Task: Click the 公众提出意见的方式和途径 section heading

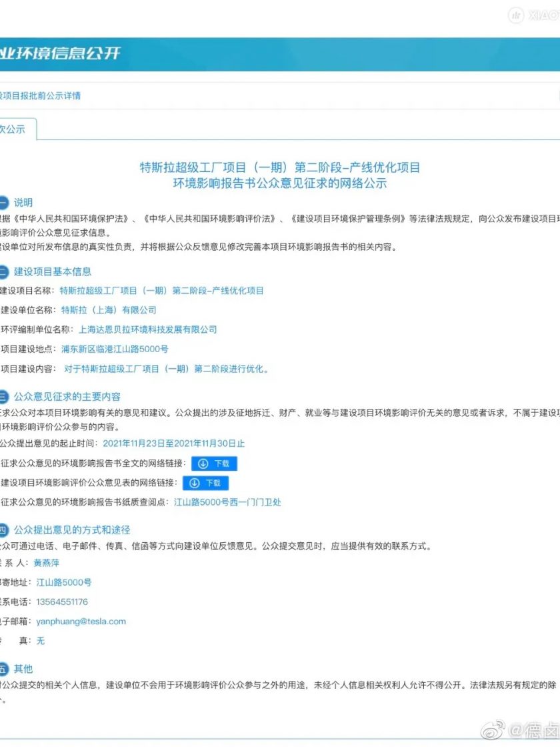Action: click(x=72, y=530)
